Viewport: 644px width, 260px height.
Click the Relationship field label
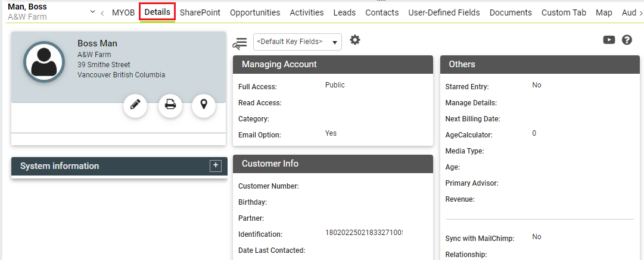click(x=466, y=255)
